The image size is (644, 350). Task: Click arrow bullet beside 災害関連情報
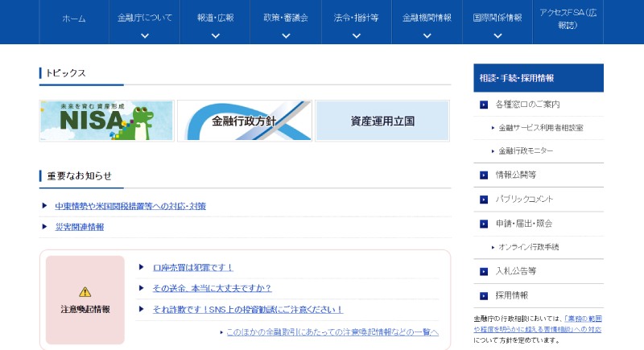pos(45,227)
